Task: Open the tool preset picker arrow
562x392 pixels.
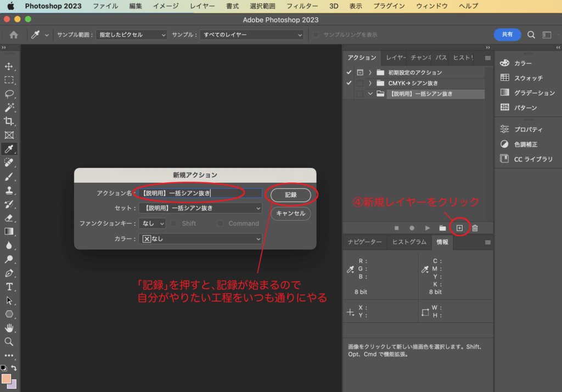Action: click(x=47, y=35)
